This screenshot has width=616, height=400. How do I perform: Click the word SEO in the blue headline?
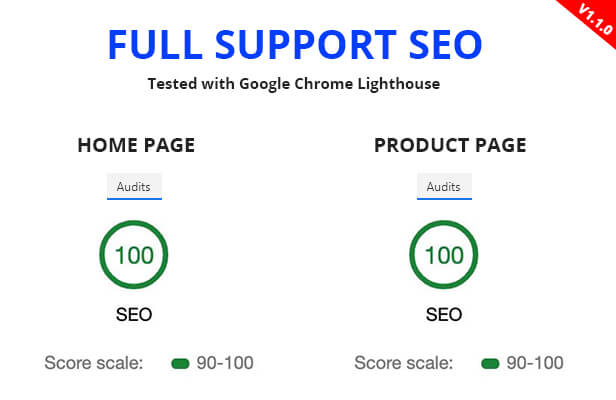click(446, 44)
